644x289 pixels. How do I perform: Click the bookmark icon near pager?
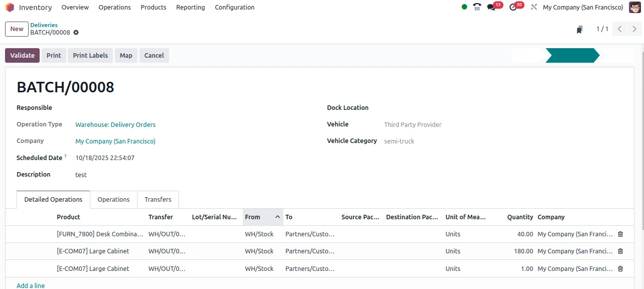[x=579, y=30]
